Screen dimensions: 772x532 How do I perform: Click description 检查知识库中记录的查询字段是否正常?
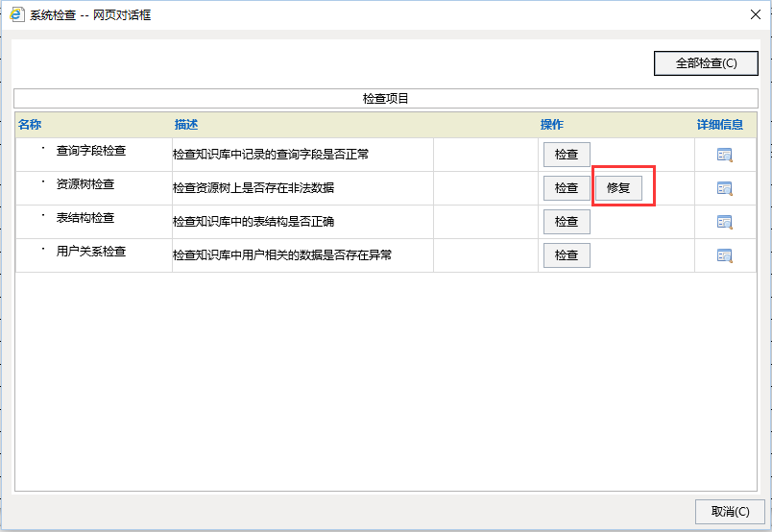pos(271,155)
